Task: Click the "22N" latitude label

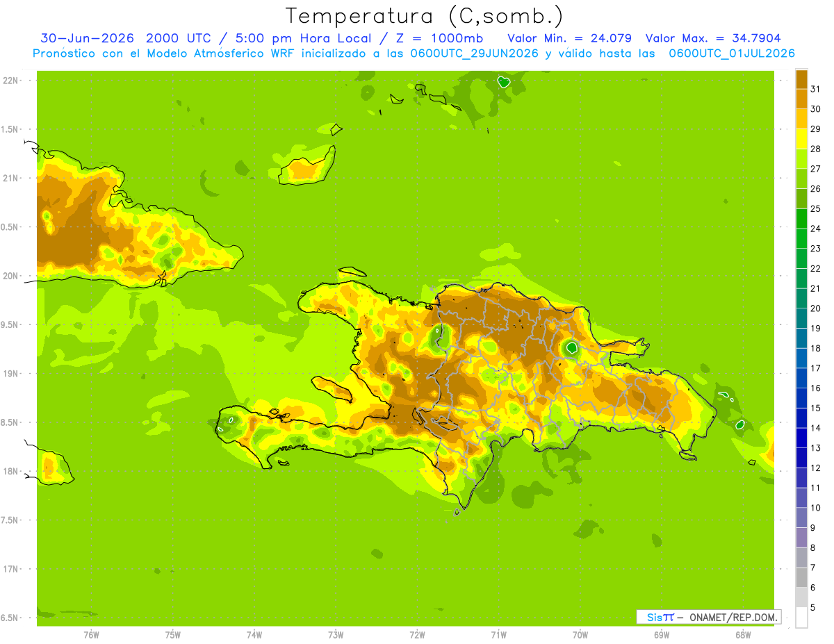Action: click(x=10, y=81)
